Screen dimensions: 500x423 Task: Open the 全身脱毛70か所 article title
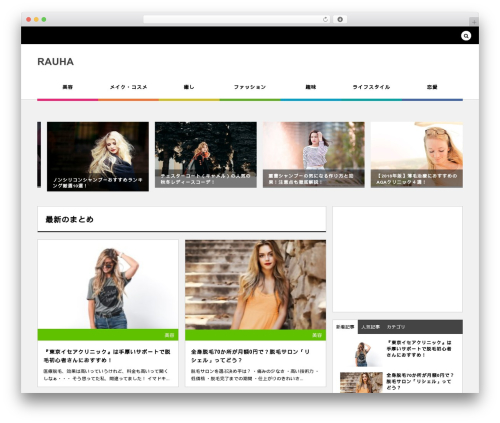pyautogui.click(x=250, y=356)
